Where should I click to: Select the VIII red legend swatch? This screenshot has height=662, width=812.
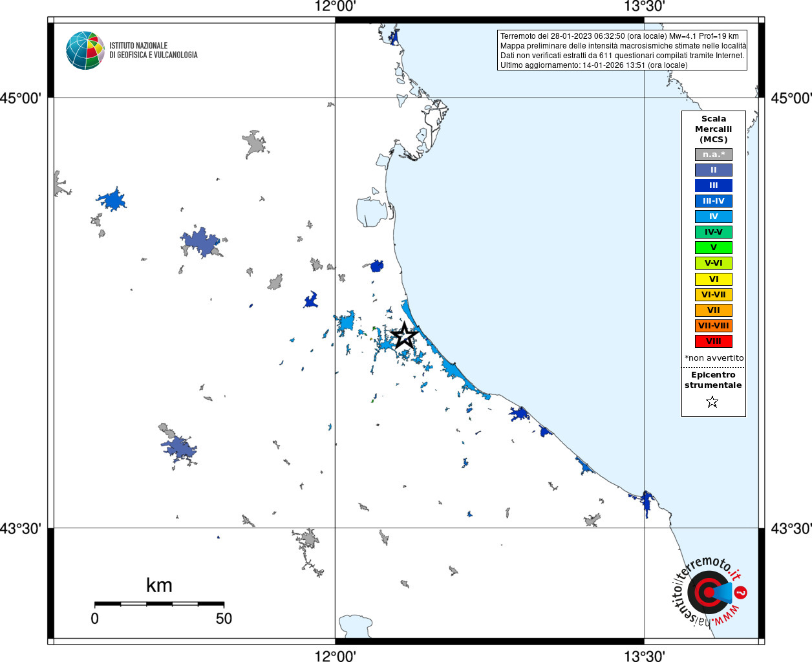[714, 341]
